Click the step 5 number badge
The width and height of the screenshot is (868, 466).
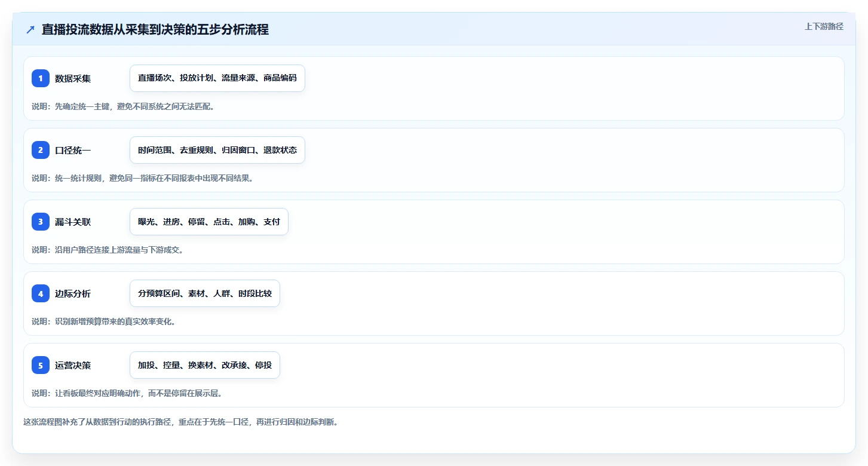(41, 365)
